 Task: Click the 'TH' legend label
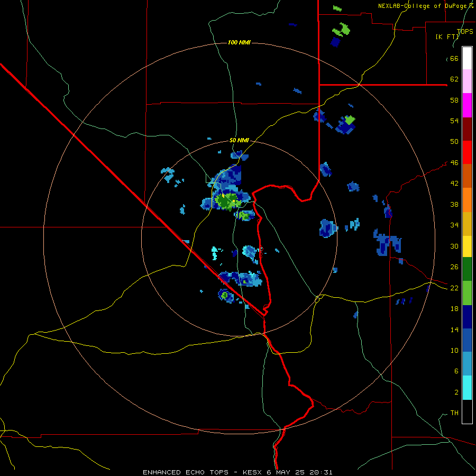point(454,413)
